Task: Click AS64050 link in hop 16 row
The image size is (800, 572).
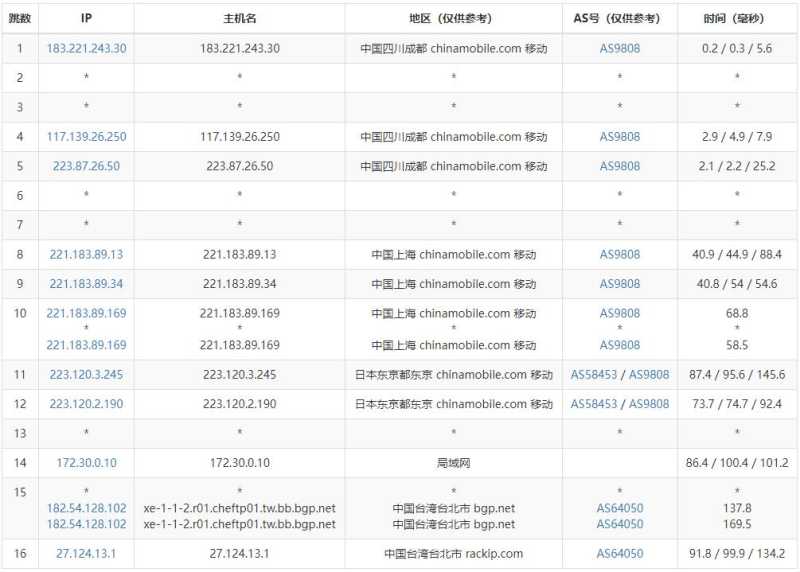Action: click(x=619, y=553)
